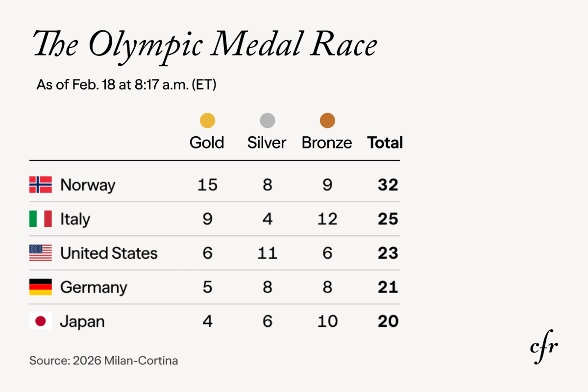Click the gold medal circle

point(207,120)
